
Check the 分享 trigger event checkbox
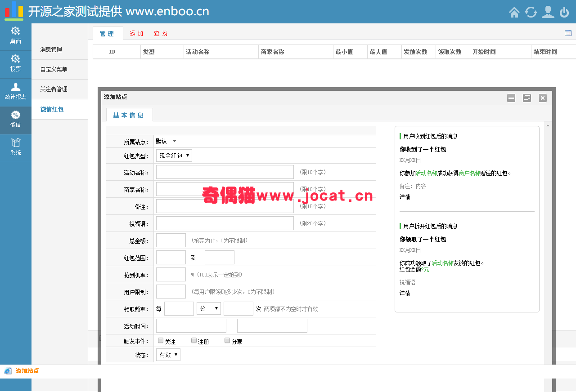click(227, 341)
